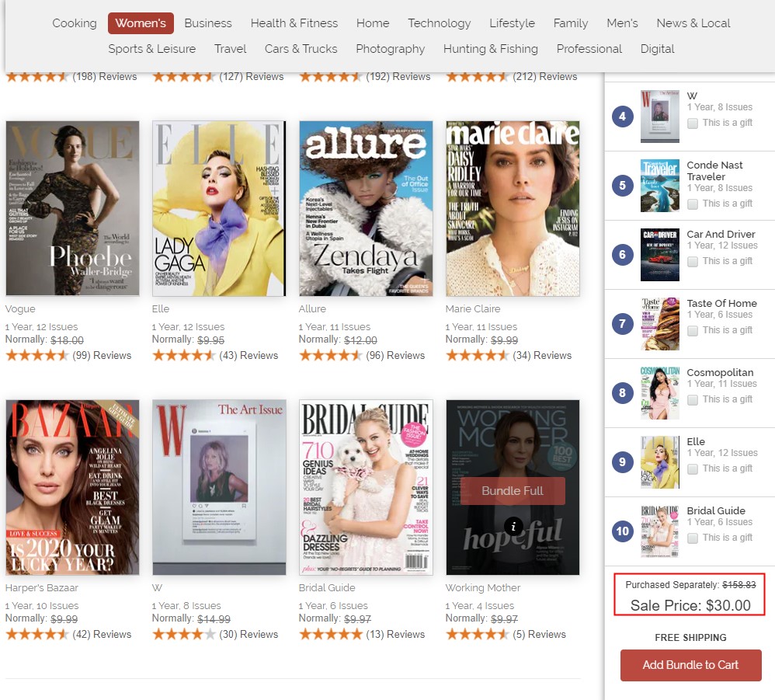Image resolution: width=775 pixels, height=700 pixels.
Task: Select the Women's category tab
Action: (141, 23)
